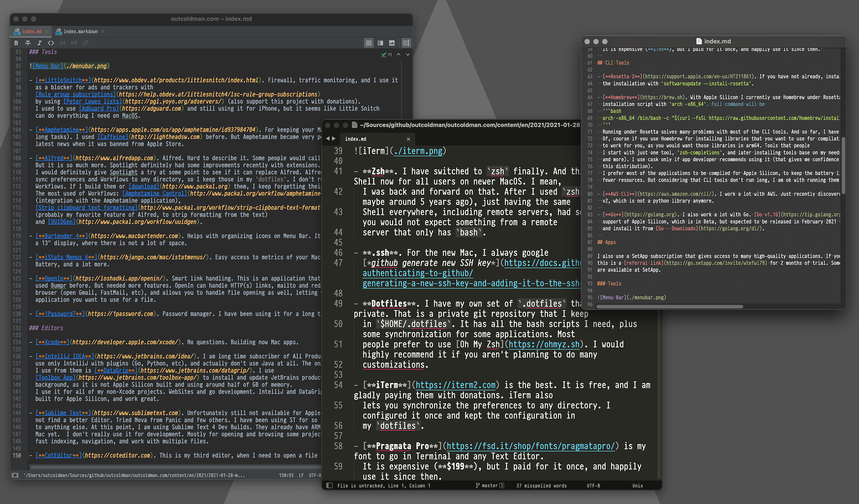This screenshot has height=504, width=859.
Task: Click brew.sh link in CotEditor
Action: tap(662, 97)
